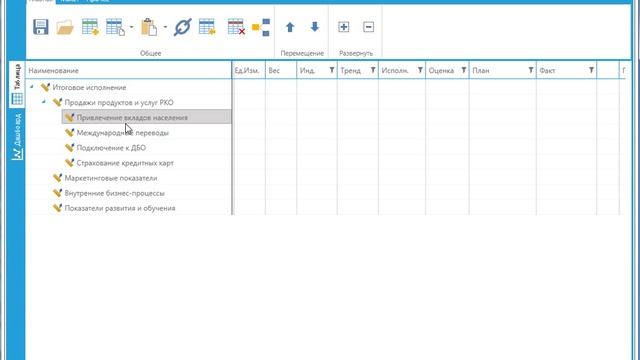Click the checkmark icon beside Маркетинговые показатели

pos(57,178)
